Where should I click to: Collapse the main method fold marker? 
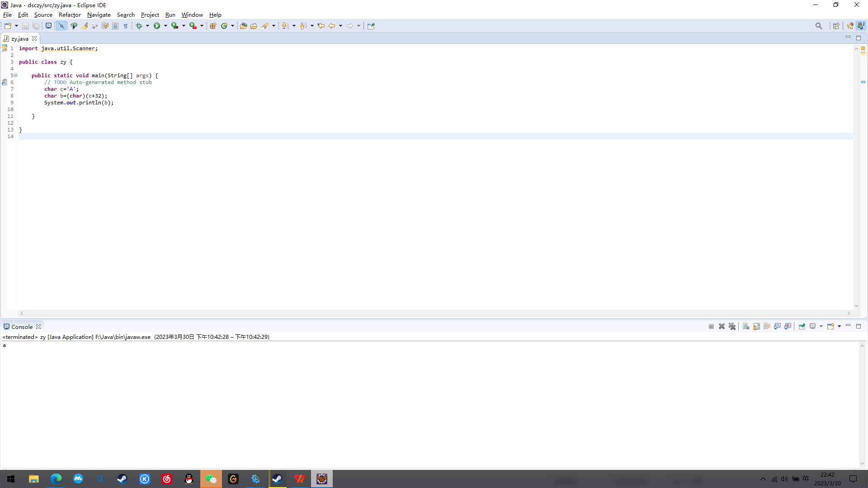[15, 75]
